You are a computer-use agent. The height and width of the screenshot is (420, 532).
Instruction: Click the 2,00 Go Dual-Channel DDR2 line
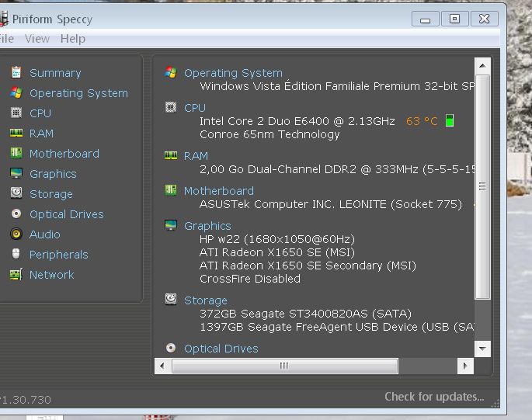pyautogui.click(x=337, y=169)
